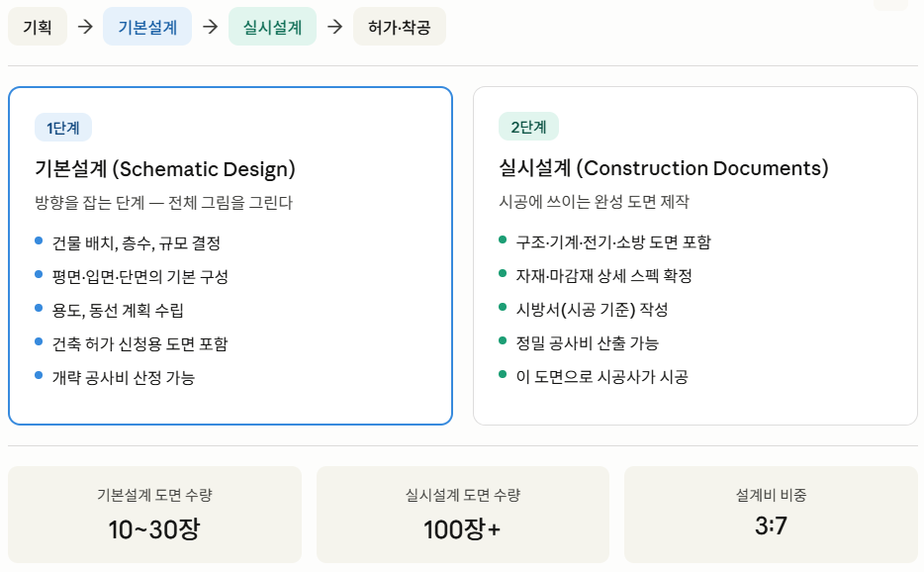Select the 실시설계 step chip
Image resolution: width=924 pixels, height=572 pixels.
coord(272,27)
